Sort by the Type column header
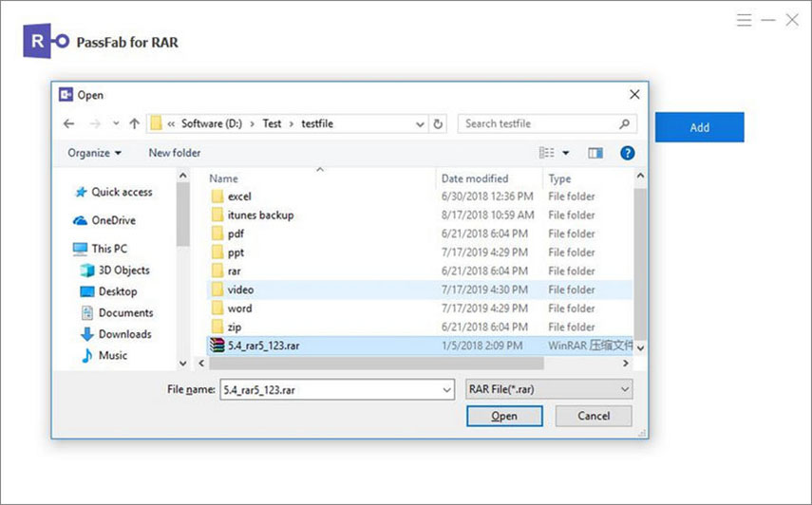The height and width of the screenshot is (505, 812). click(x=559, y=178)
